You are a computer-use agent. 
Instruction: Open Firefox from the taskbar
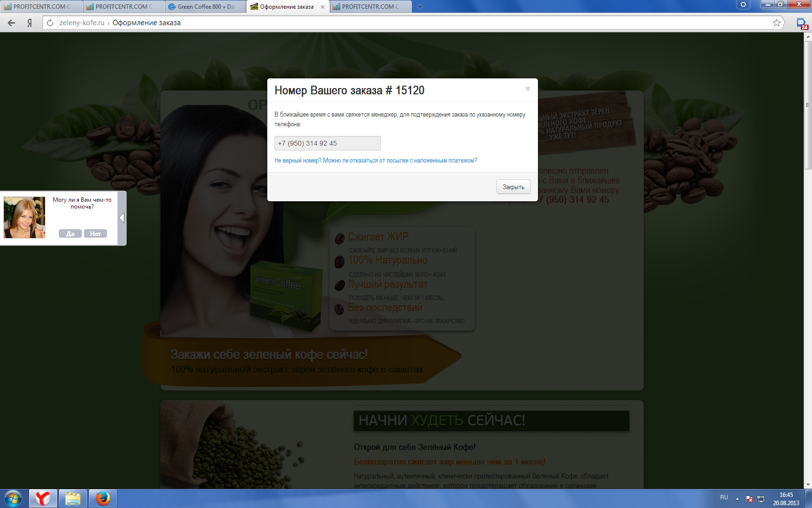[103, 498]
